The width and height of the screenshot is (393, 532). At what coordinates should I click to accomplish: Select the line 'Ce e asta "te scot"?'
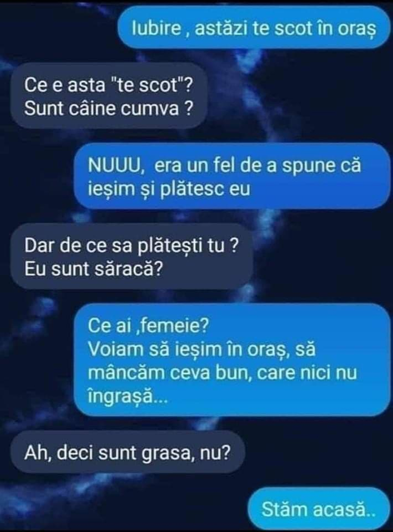coord(109,85)
